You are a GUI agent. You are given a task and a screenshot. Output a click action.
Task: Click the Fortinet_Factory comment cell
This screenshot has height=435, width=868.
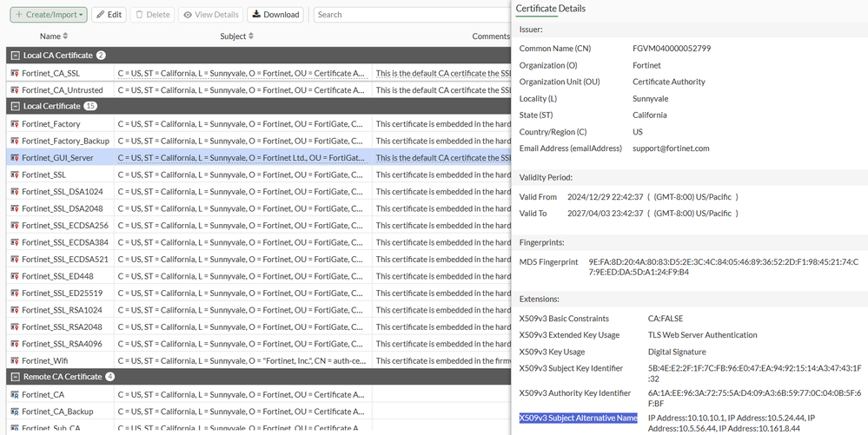(x=441, y=124)
